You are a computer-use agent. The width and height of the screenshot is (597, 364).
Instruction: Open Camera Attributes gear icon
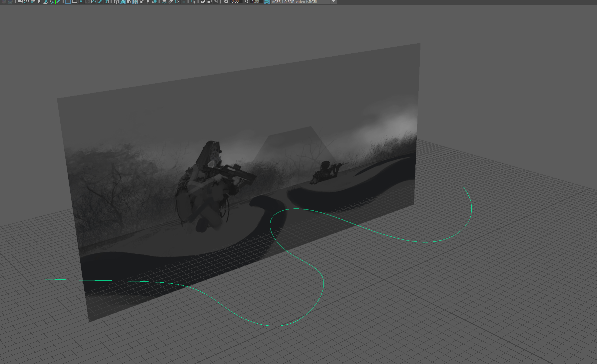(32, 2)
